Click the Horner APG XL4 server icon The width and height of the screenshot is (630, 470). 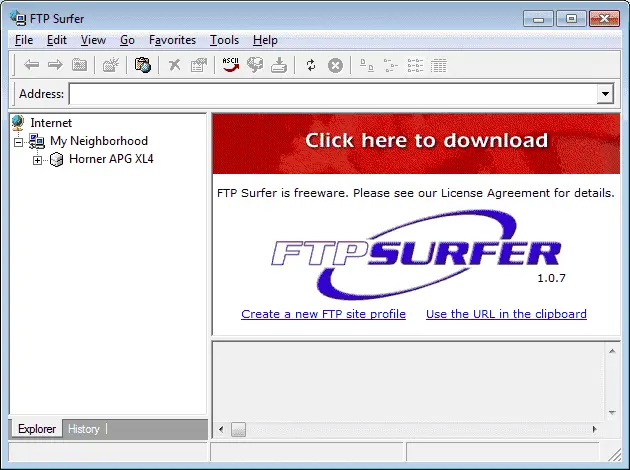57,159
